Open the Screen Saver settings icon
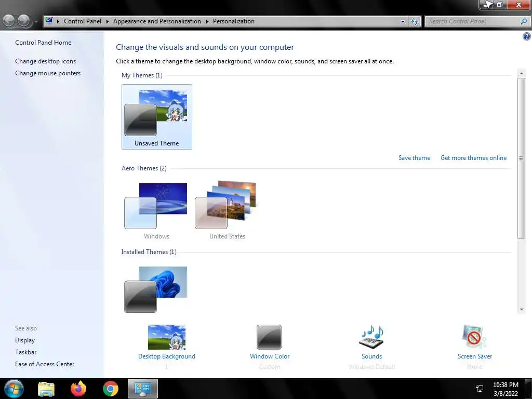The width and height of the screenshot is (532, 399). click(x=474, y=337)
